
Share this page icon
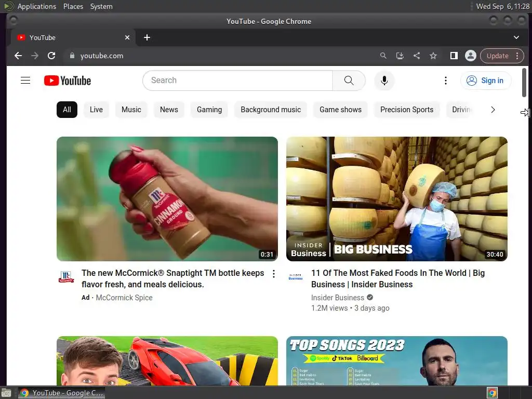pyautogui.click(x=417, y=56)
